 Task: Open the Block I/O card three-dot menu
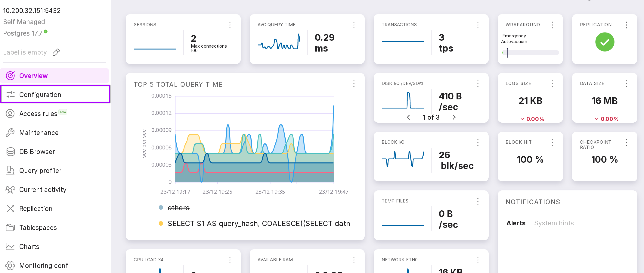[x=477, y=143]
